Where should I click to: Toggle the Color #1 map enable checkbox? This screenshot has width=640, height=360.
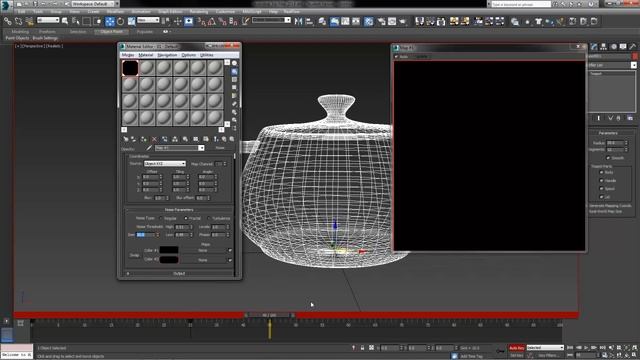pos(230,250)
